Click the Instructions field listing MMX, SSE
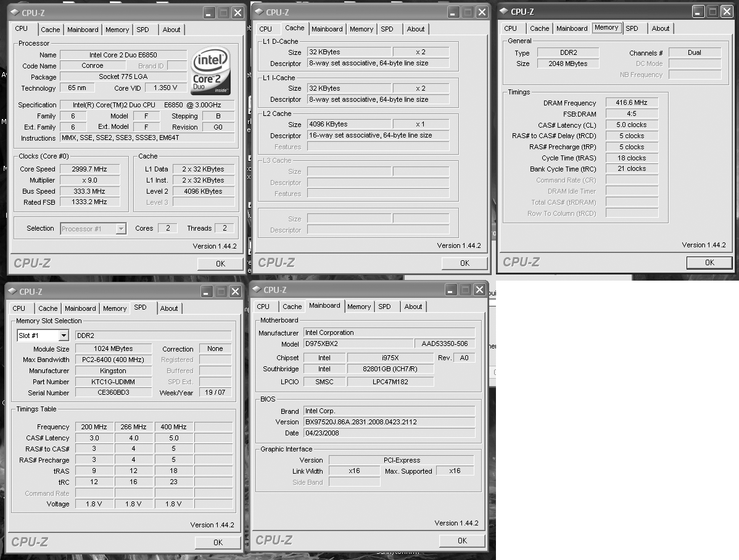Image resolution: width=739 pixels, height=560 pixels. click(x=147, y=138)
